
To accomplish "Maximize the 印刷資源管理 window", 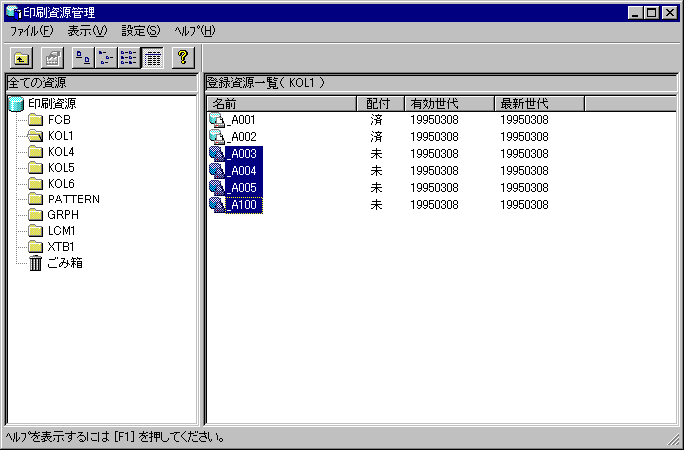I will (x=652, y=13).
